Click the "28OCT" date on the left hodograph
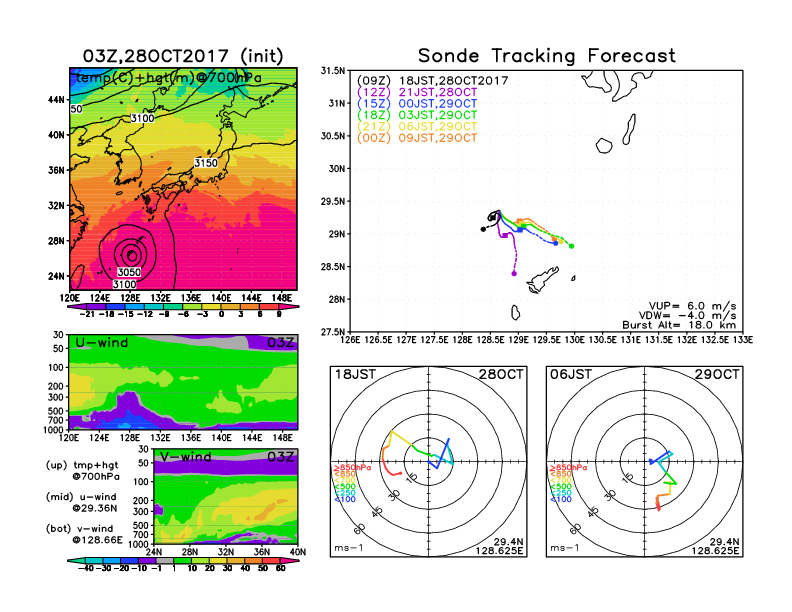 (x=502, y=374)
